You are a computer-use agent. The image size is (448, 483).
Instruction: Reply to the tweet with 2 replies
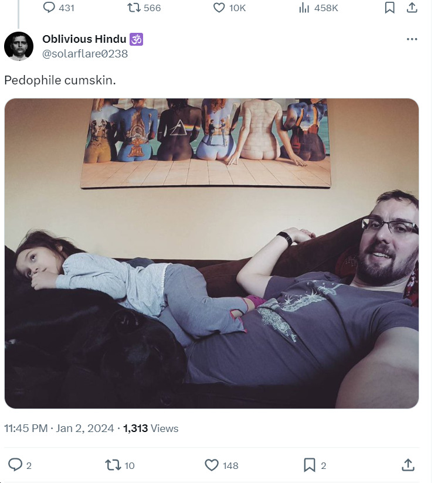20,465
